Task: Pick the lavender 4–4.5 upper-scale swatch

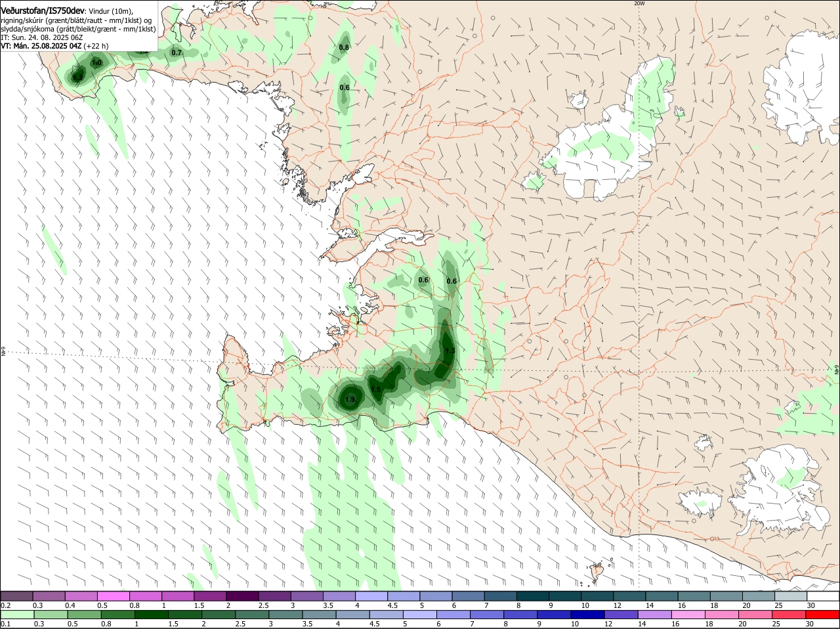Action: coord(371,596)
